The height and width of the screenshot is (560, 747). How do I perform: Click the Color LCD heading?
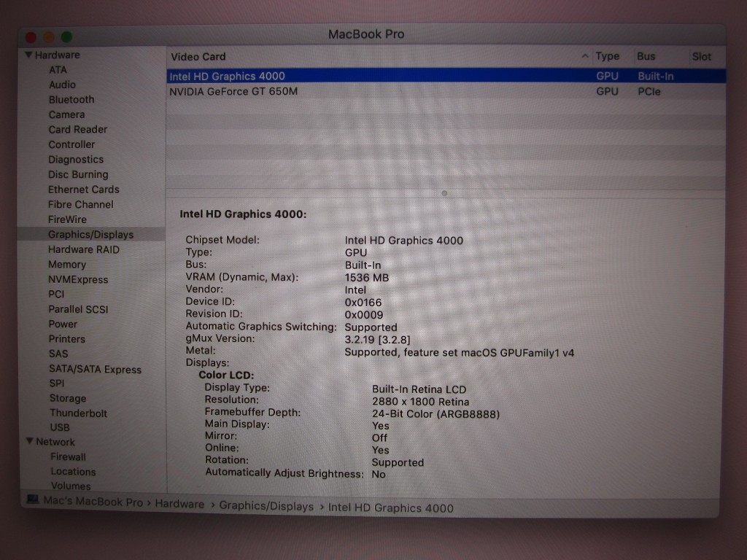[x=226, y=376]
